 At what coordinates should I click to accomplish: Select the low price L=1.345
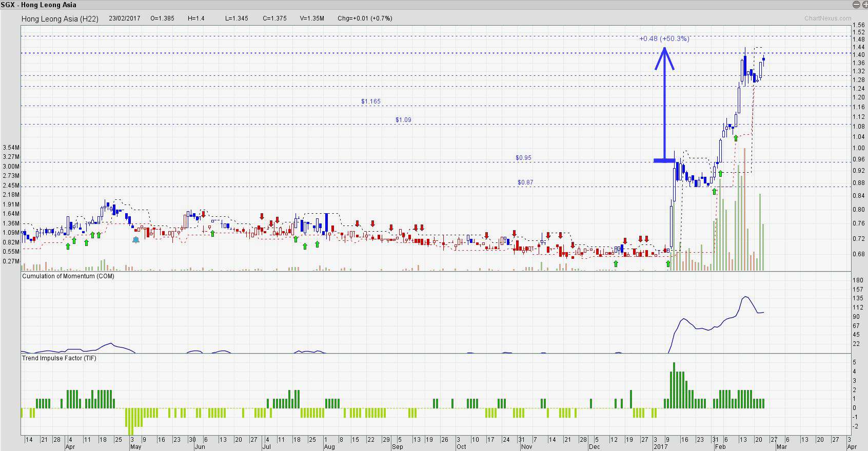coord(236,18)
